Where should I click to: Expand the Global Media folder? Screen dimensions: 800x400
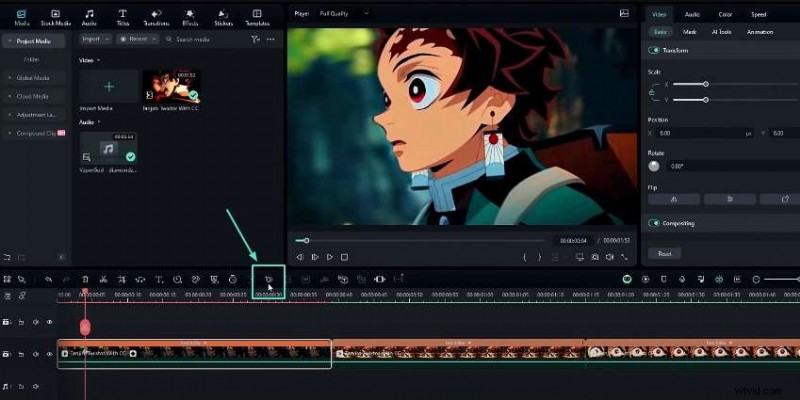tap(34, 77)
